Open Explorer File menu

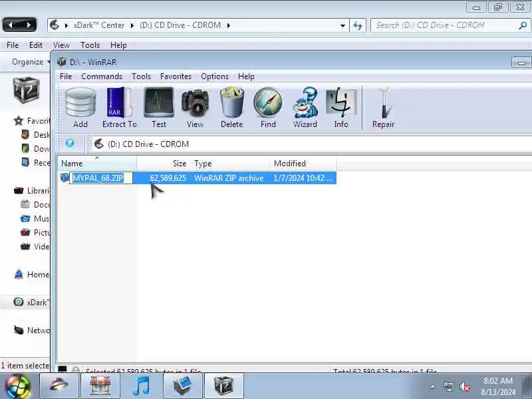coord(13,45)
